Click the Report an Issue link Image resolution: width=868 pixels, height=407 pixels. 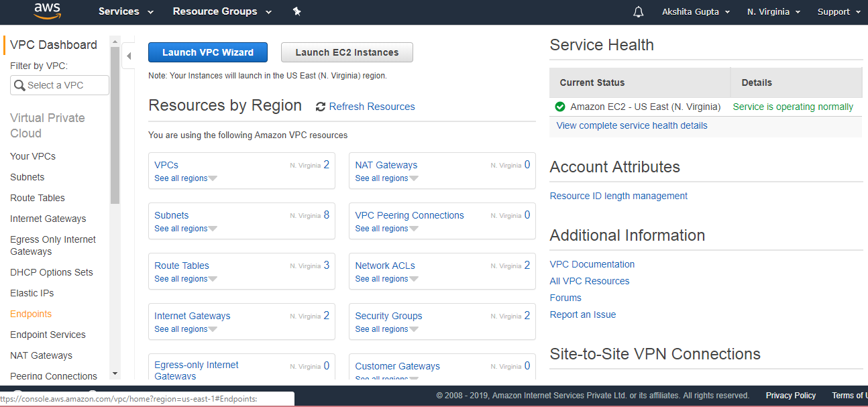[583, 314]
